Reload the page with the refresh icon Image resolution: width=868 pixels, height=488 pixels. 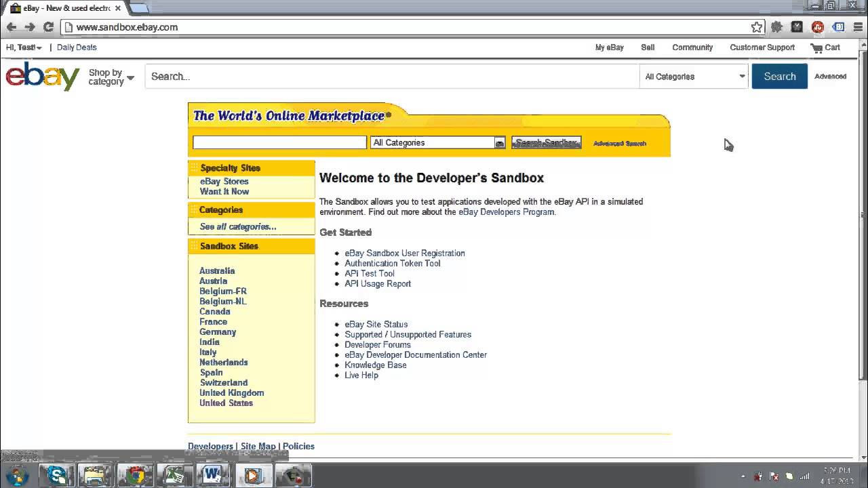pos(48,27)
